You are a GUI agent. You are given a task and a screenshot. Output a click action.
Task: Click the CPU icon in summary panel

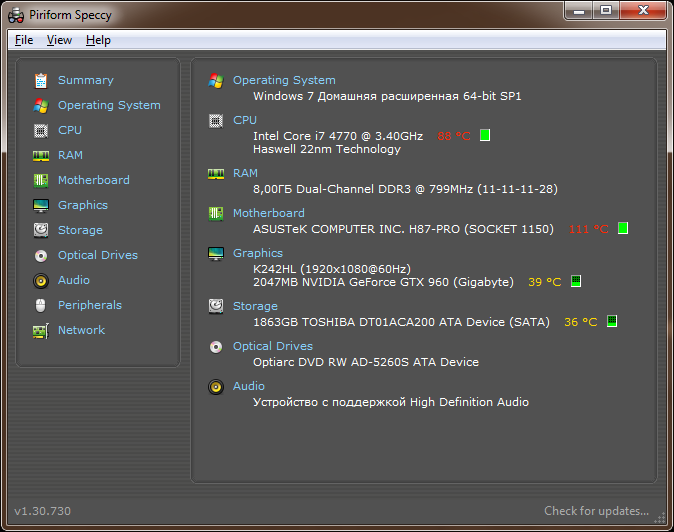click(216, 121)
